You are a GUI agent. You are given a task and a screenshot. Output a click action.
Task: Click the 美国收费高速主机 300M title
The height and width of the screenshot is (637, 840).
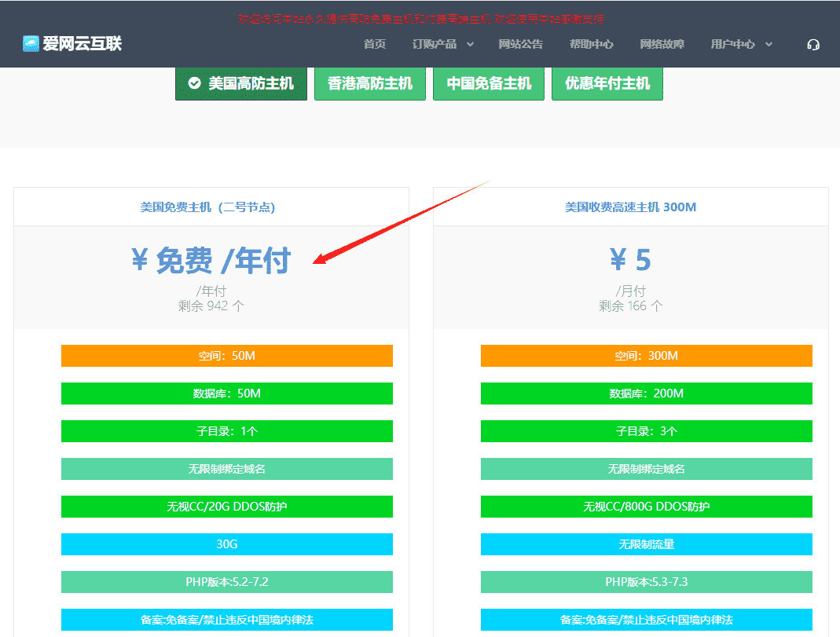pyautogui.click(x=630, y=207)
